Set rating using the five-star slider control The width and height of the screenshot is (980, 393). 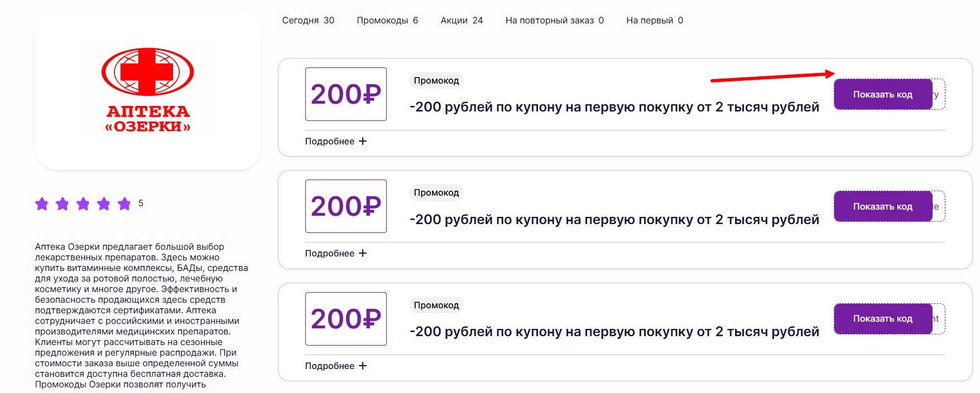point(83,204)
